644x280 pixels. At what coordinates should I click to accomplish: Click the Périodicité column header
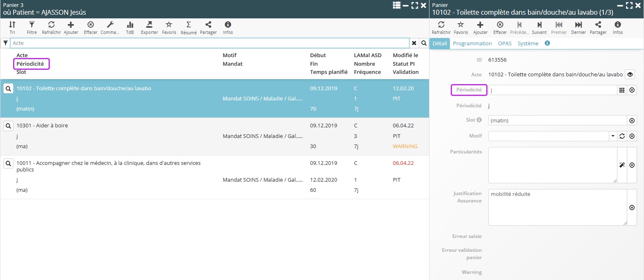coord(30,64)
